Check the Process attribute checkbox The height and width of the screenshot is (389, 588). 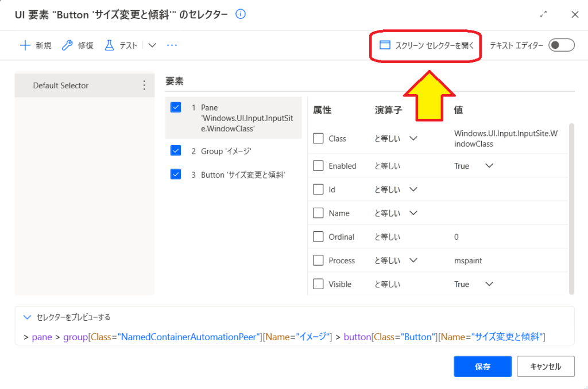318,260
